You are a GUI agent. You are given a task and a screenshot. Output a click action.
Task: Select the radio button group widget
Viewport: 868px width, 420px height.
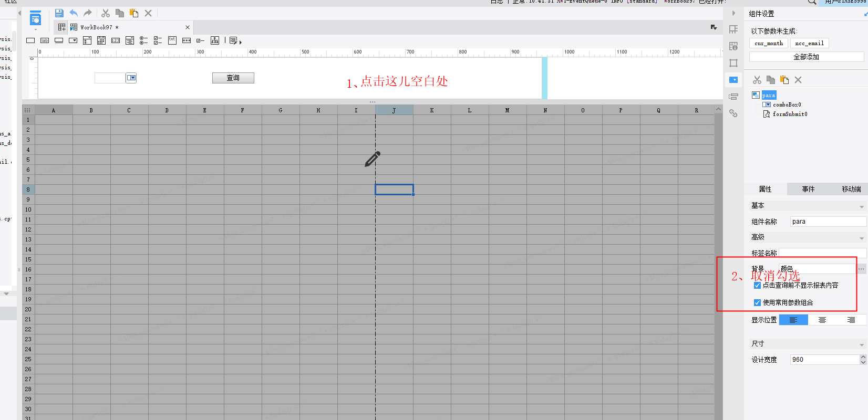coord(144,40)
